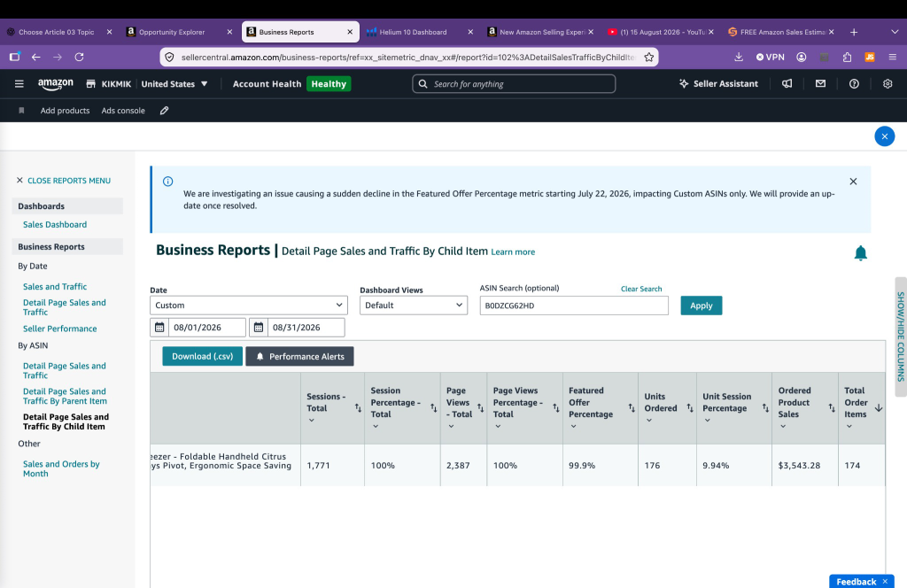
Task: Click the Amazon logo
Action: [x=56, y=84]
